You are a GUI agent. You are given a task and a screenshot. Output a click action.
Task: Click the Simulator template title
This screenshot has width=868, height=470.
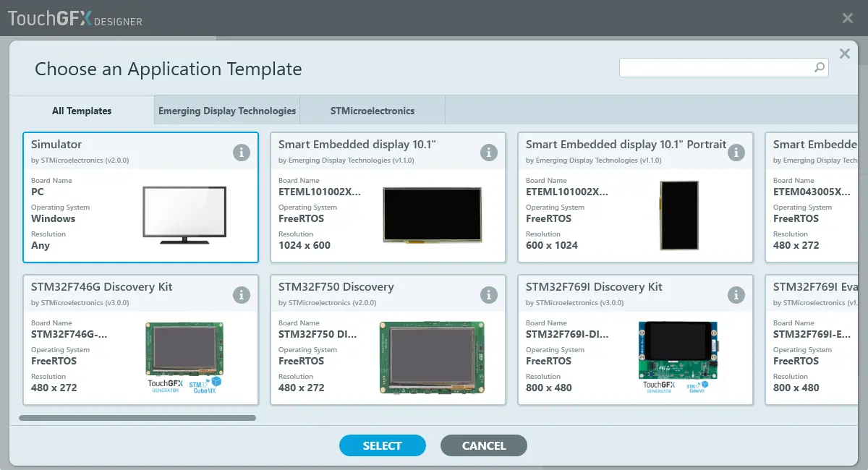[56, 145]
